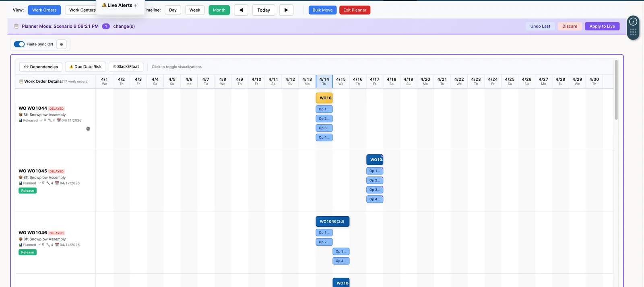The height and width of the screenshot is (287, 644).
Task: Advance timeline with the next arrow
Action: [x=286, y=10]
